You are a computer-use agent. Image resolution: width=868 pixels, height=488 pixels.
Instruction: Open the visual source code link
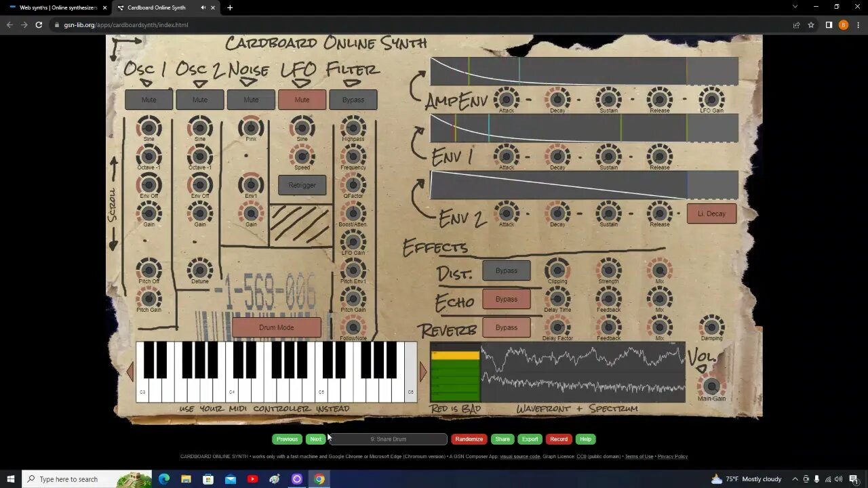point(520,457)
